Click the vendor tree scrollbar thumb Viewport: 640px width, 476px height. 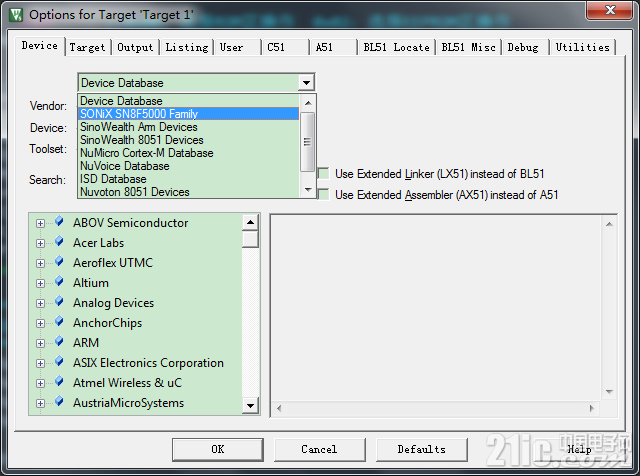pos(250,239)
